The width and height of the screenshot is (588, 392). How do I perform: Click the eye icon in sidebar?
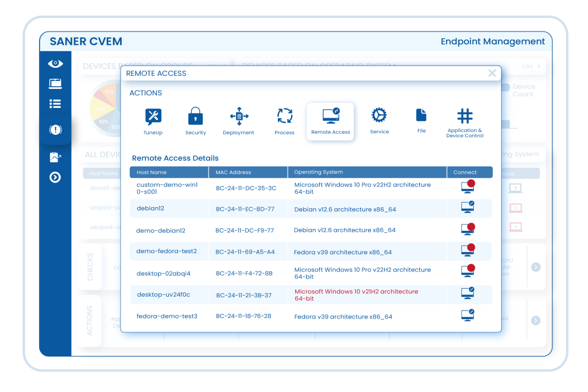(x=55, y=64)
